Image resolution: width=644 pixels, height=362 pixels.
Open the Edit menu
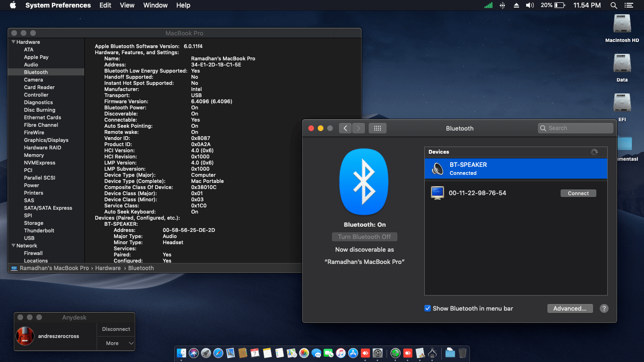pos(105,5)
